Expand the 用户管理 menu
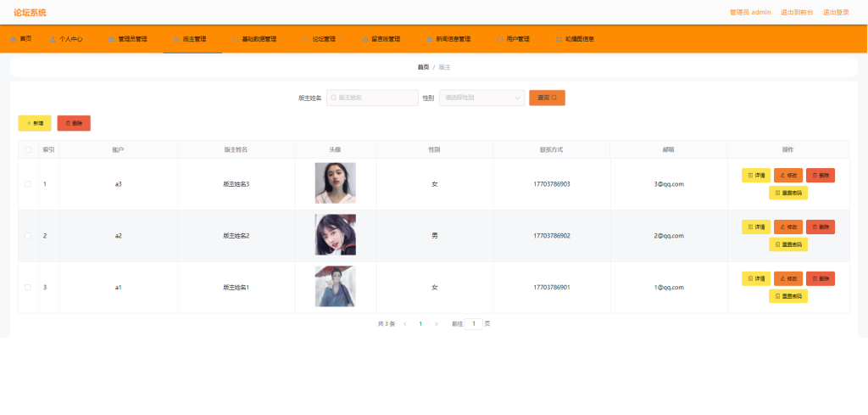 click(x=514, y=39)
